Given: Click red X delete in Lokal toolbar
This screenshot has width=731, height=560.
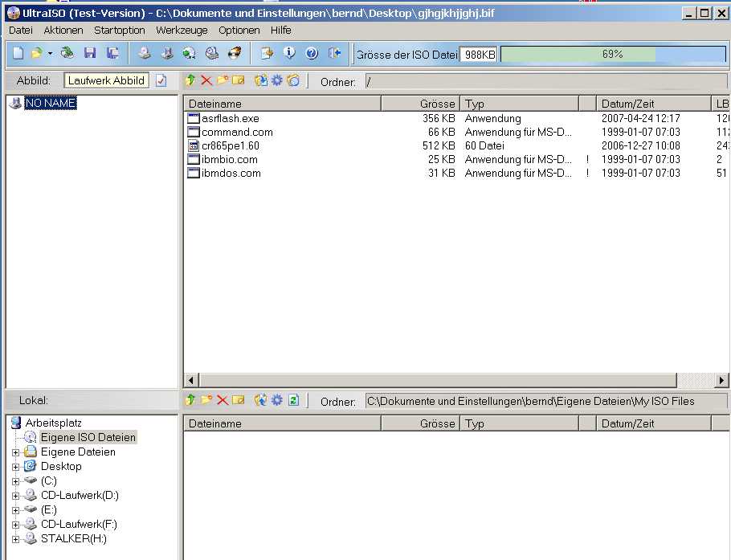Looking at the screenshot, I should pos(223,400).
